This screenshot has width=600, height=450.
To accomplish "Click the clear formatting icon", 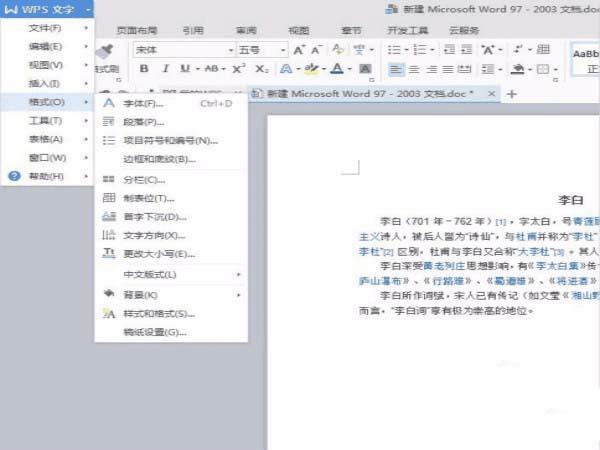I will click(338, 49).
